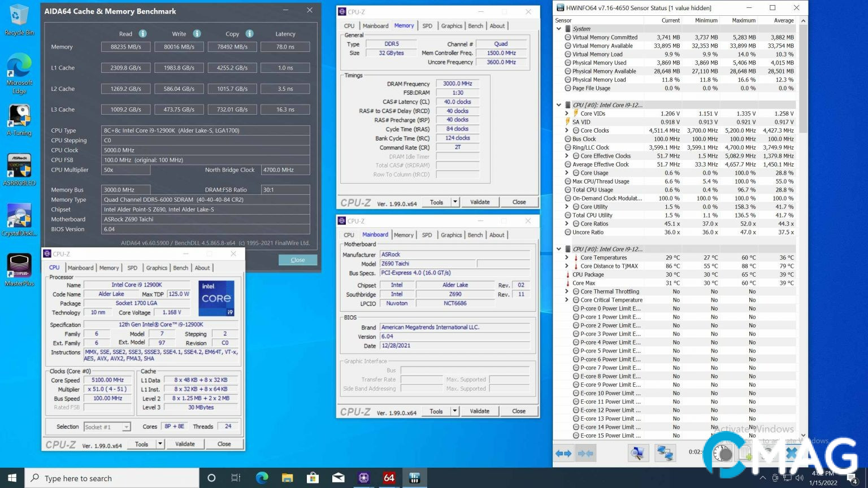
Task: Switch to Bench tab in CPU-Z Memory window
Action: point(475,26)
